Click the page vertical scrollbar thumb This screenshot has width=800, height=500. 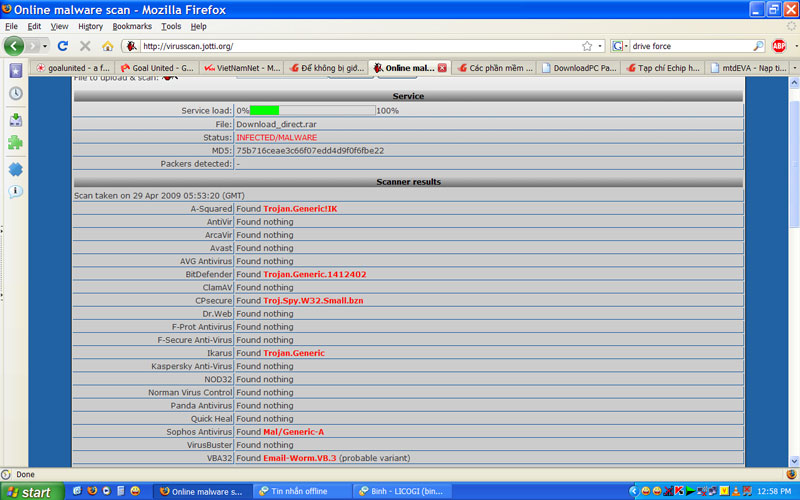pyautogui.click(x=794, y=163)
